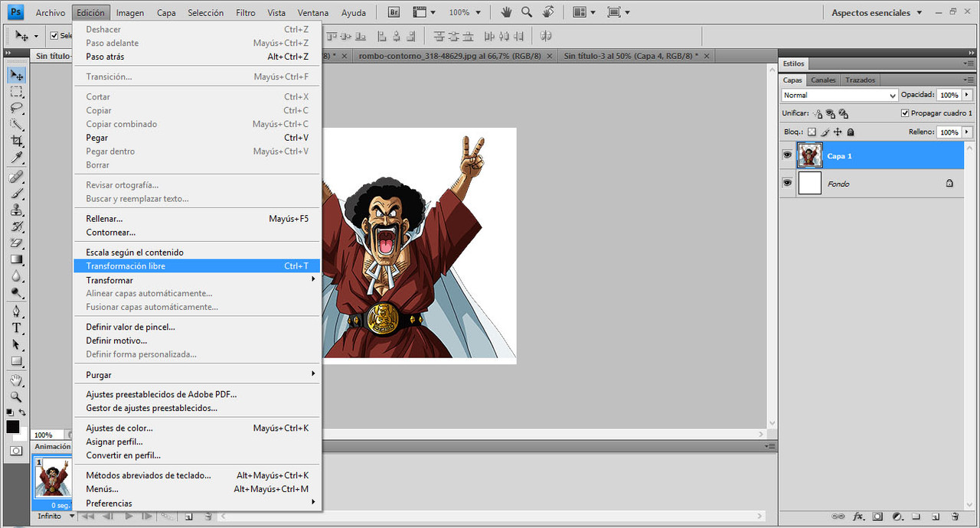Select the Eyedropper tool
Viewport: 980px width, 528px height.
pyautogui.click(x=16, y=158)
